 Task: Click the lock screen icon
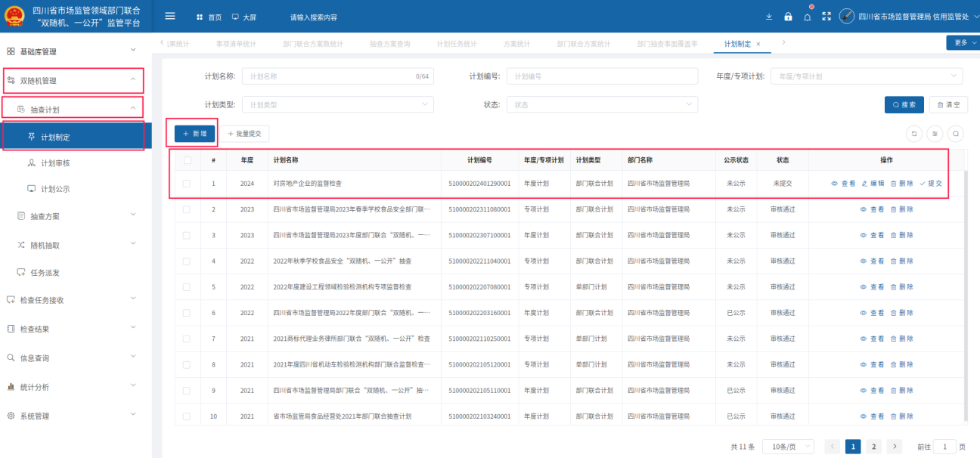tap(788, 17)
